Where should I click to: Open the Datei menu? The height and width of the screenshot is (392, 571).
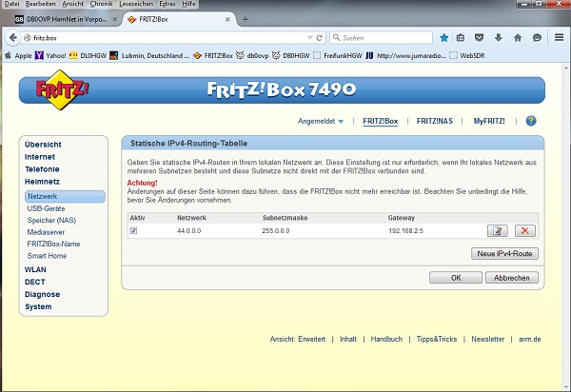click(12, 4)
